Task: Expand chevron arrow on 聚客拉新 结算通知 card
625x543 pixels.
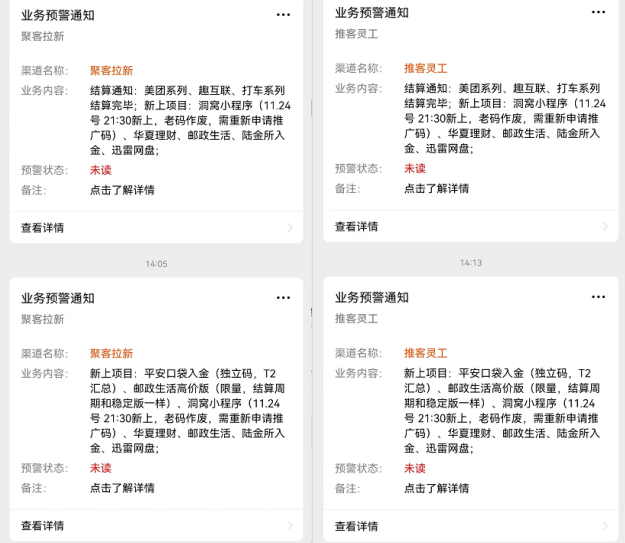Action: tap(290, 228)
